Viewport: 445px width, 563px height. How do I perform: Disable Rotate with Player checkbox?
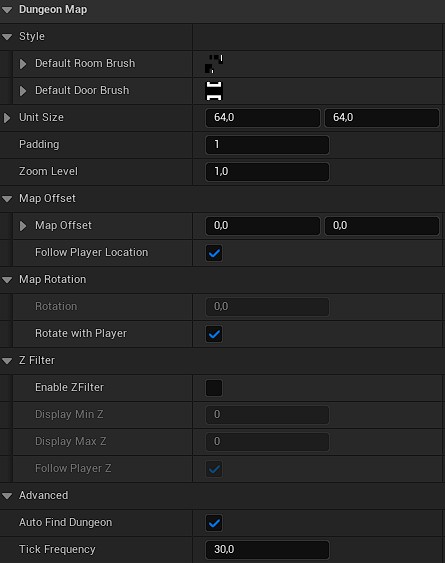pyautogui.click(x=214, y=334)
